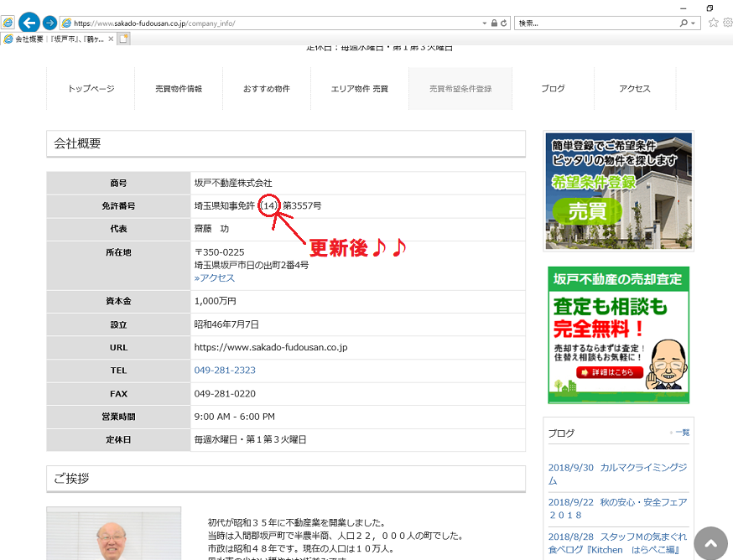The image size is (733, 560).
Task: Open アクセス navigation item
Action: click(x=635, y=89)
